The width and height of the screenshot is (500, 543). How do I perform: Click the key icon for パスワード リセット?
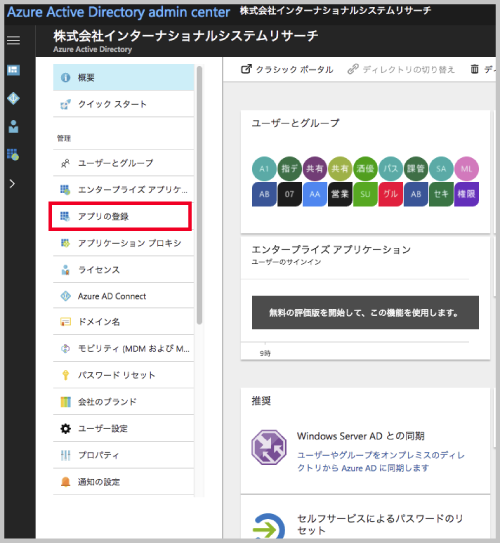pos(65,375)
